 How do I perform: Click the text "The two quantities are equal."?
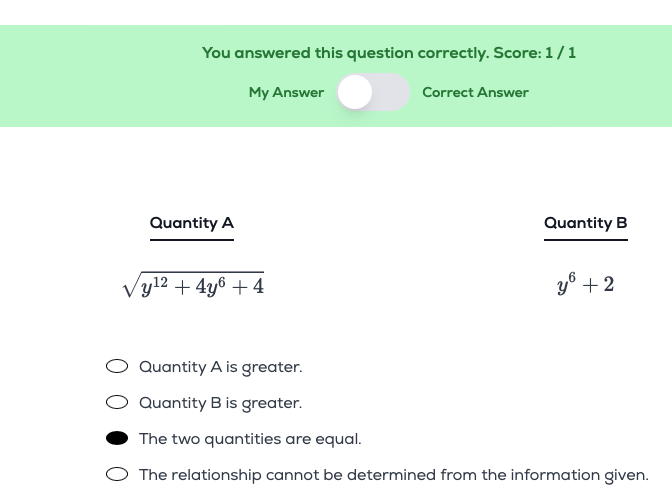(250, 439)
